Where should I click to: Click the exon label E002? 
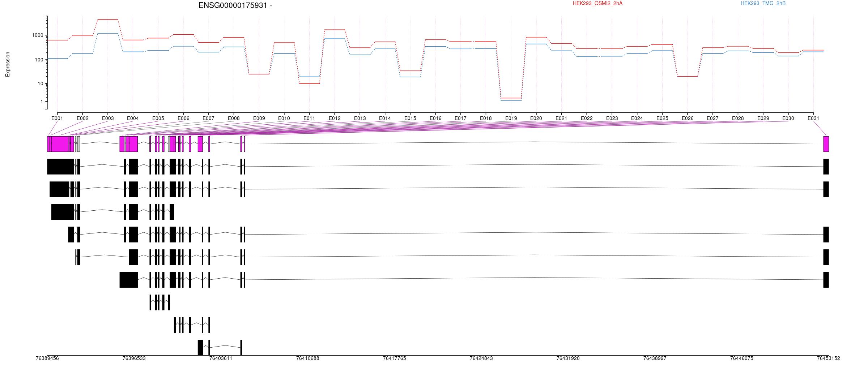pyautogui.click(x=82, y=118)
